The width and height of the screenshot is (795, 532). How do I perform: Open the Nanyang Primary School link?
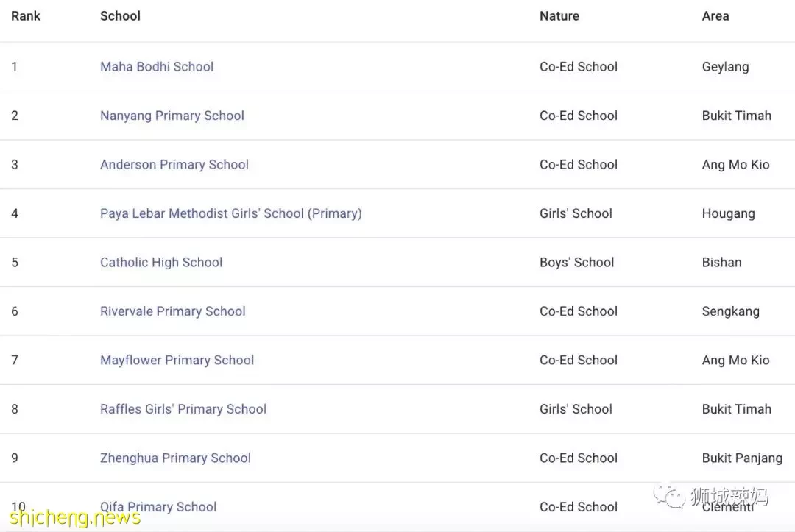(172, 116)
